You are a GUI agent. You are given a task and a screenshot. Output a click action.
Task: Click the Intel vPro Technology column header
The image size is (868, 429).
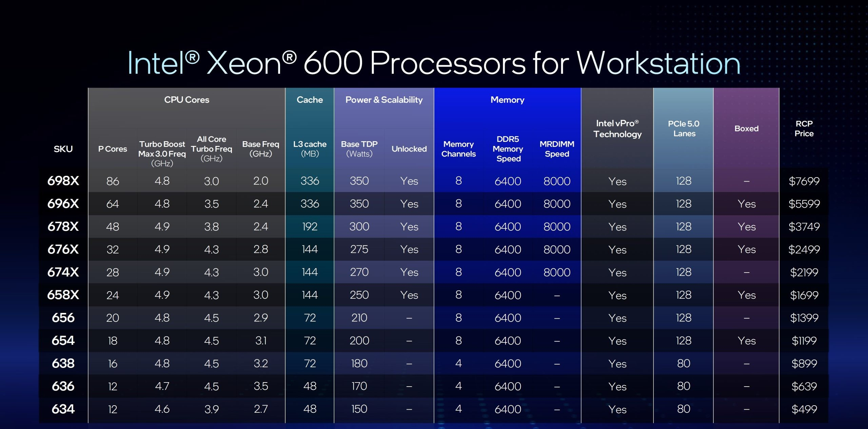[617, 129]
